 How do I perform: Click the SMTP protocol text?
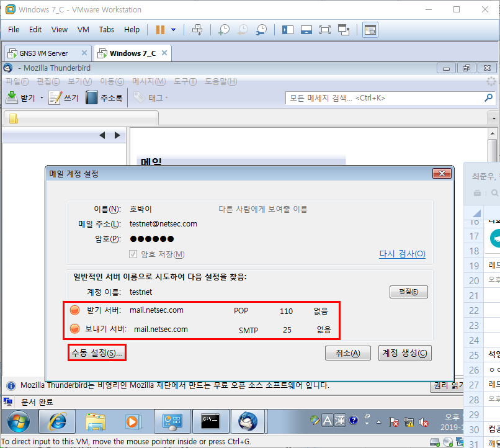[248, 330]
